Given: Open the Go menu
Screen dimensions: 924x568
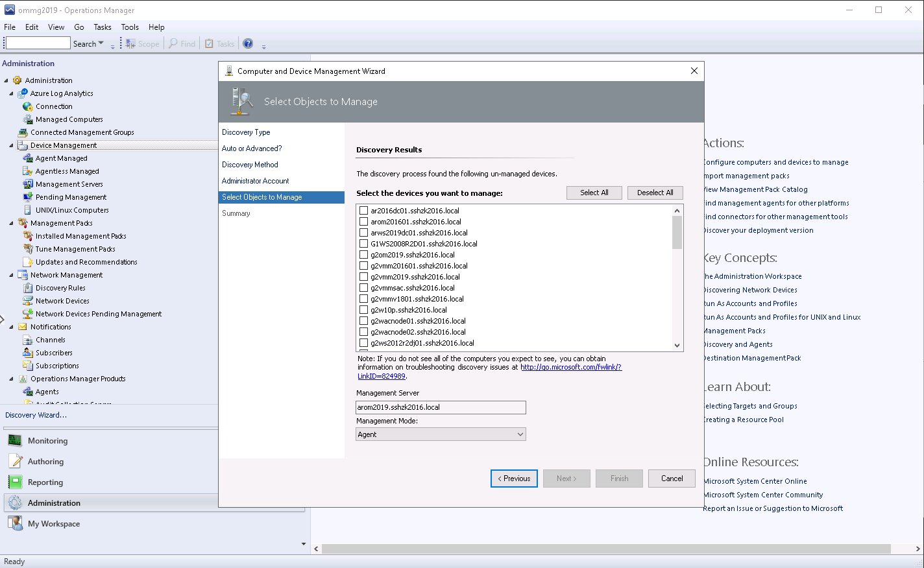Looking at the screenshot, I should point(79,27).
